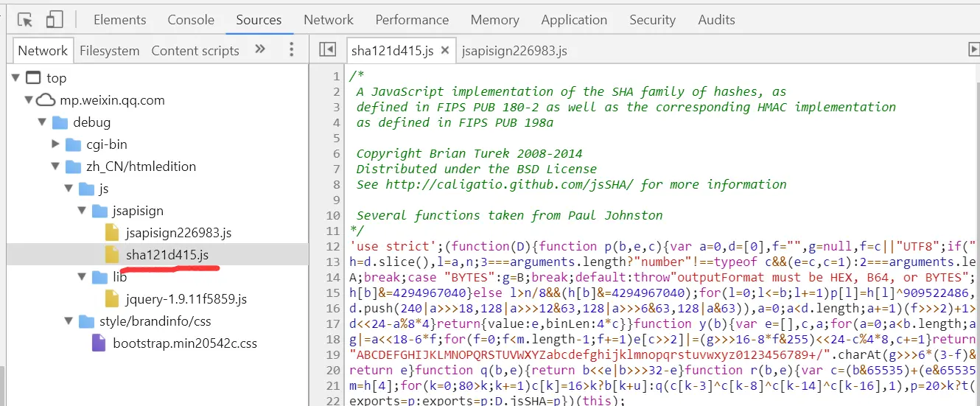Select the cgi-bin folder label

(x=107, y=144)
